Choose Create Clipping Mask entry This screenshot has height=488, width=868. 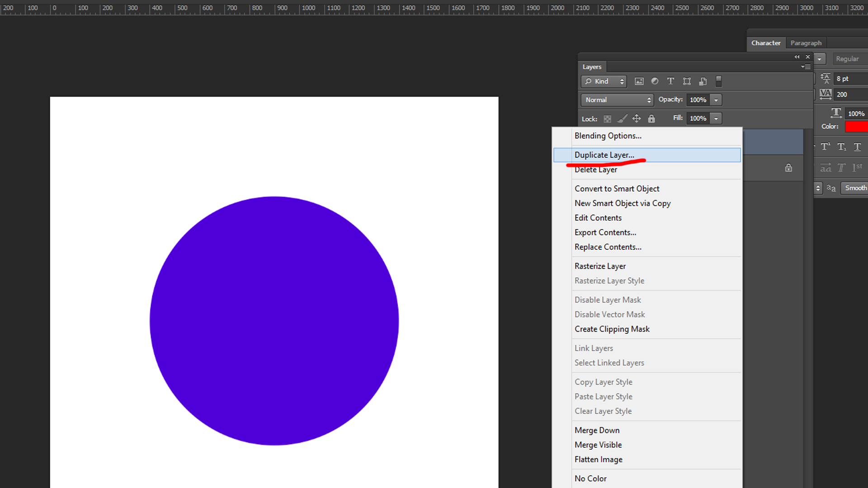[x=647, y=329]
